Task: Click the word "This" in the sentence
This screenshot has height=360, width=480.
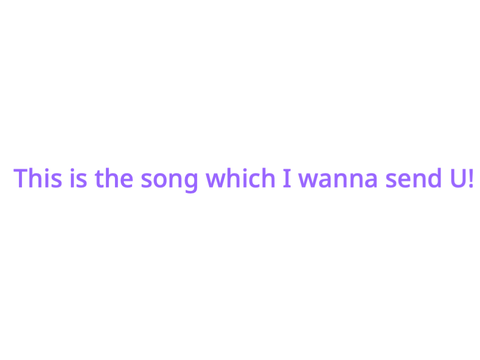Action: pyautogui.click(x=38, y=178)
